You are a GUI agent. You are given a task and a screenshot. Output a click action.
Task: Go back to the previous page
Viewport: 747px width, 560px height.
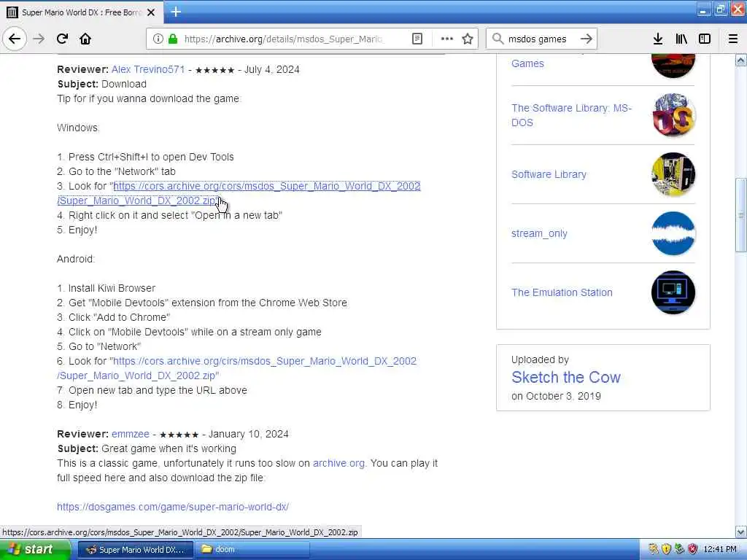click(x=15, y=39)
